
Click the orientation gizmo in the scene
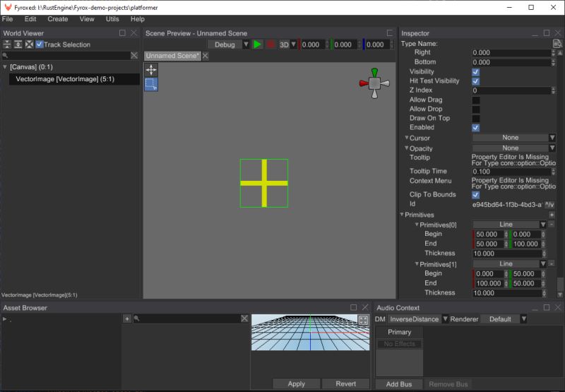pyautogui.click(x=374, y=83)
